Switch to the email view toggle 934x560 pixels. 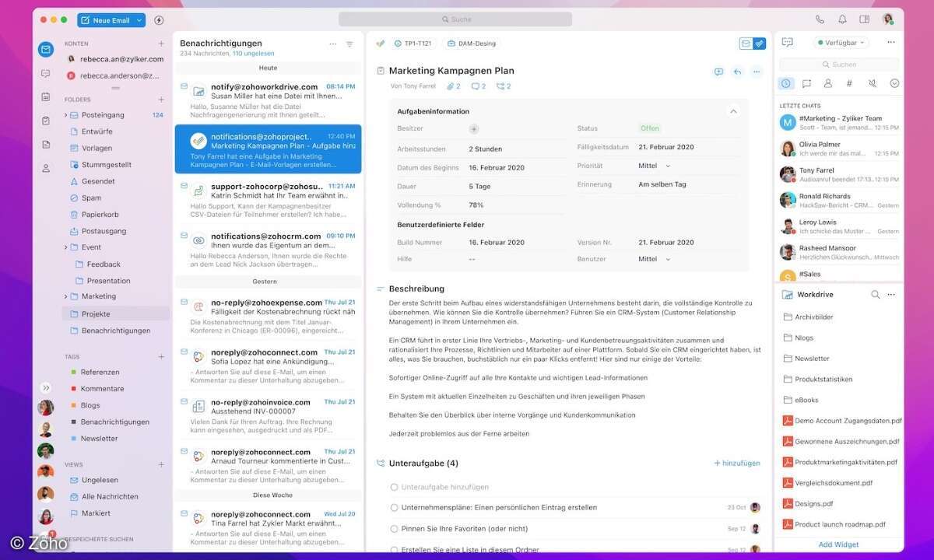point(746,44)
